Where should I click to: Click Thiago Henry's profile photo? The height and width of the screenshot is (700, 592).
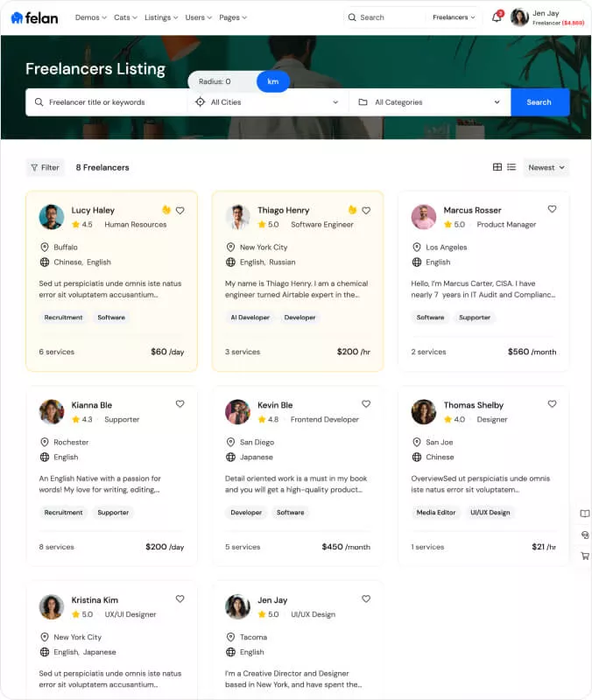click(237, 217)
